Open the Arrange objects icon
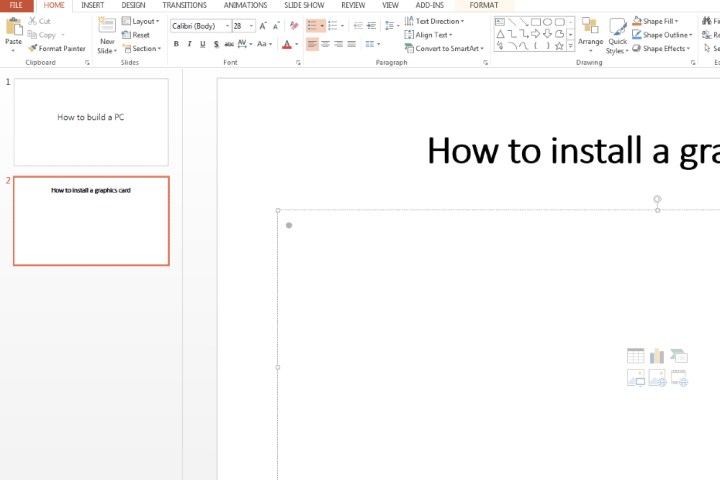This screenshot has width=720, height=480. pos(590,30)
